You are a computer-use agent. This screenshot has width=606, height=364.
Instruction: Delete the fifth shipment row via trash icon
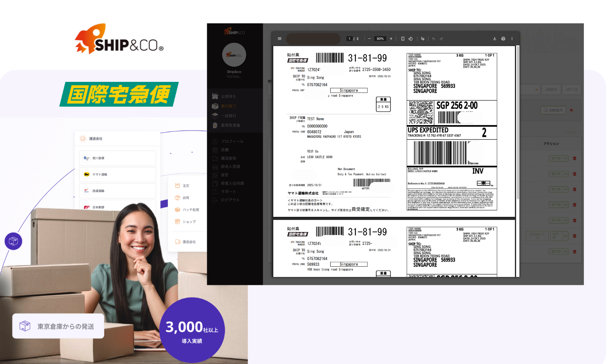coord(575,220)
